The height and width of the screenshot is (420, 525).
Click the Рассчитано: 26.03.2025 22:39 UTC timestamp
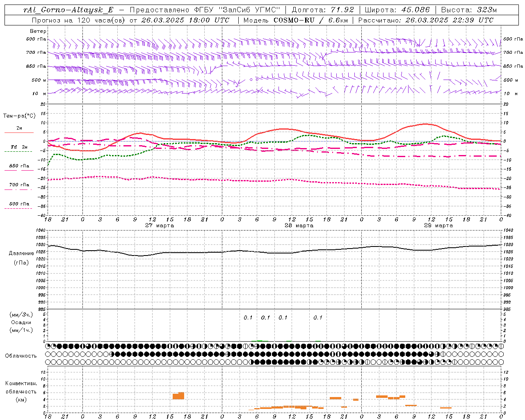426,20
